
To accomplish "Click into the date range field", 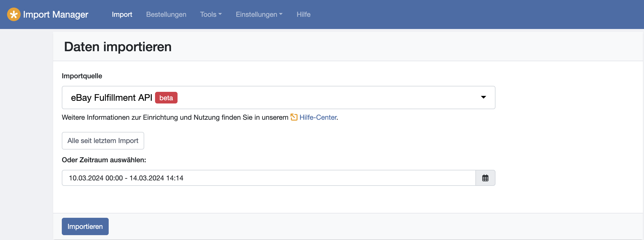I will click(x=268, y=178).
